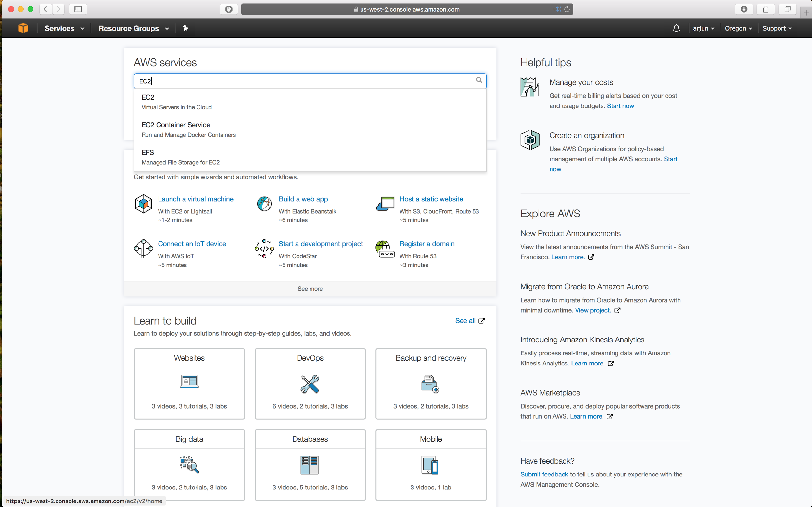Open Register a domain link
812x507 pixels.
click(427, 244)
